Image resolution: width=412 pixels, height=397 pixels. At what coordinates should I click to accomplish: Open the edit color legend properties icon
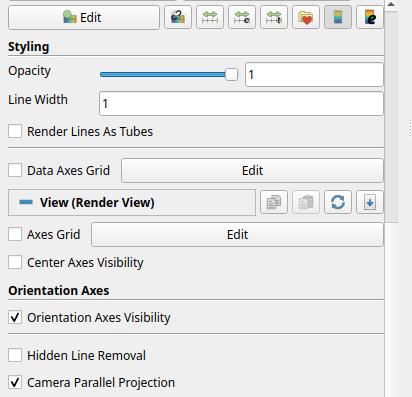[370, 17]
